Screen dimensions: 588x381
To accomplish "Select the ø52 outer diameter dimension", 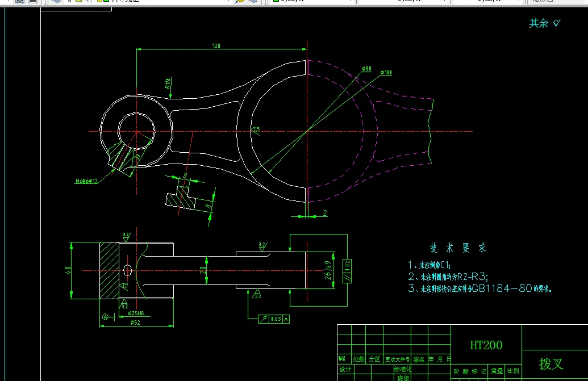I will tap(135, 323).
